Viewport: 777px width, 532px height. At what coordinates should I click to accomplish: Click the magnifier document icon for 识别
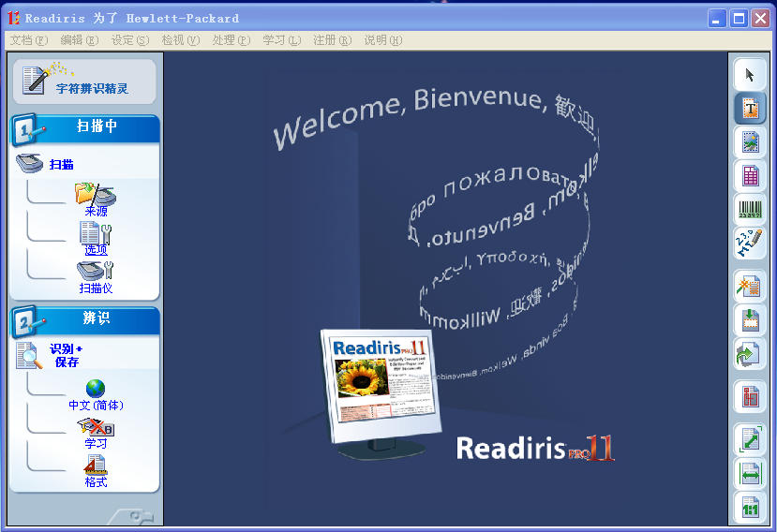tap(29, 356)
